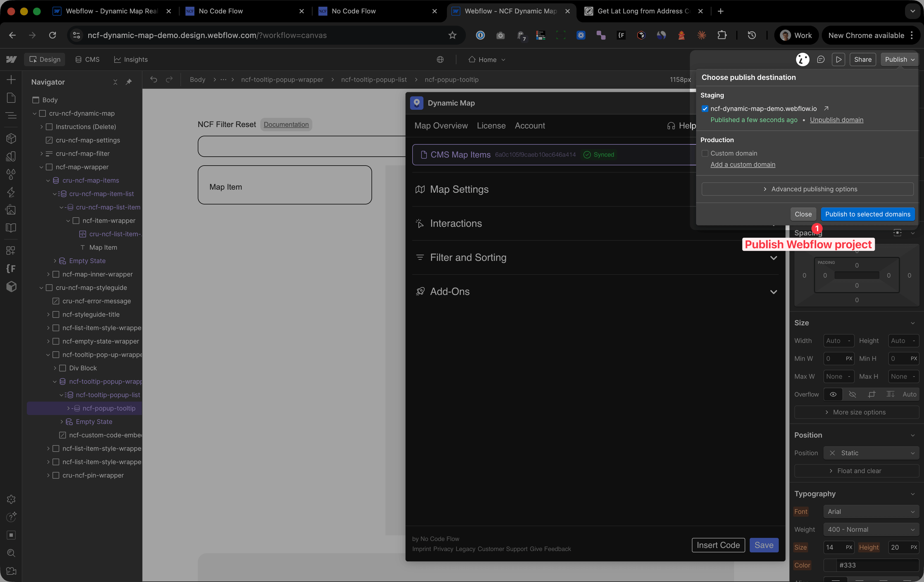Open the Finsweet {F app icon in sidebar
Screen dimensions: 924x582
(11, 269)
